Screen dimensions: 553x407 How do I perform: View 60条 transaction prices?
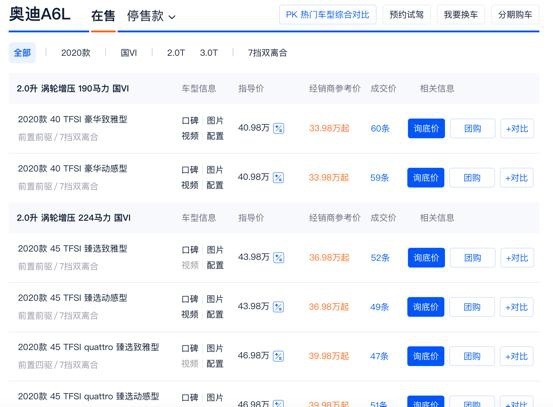click(380, 128)
